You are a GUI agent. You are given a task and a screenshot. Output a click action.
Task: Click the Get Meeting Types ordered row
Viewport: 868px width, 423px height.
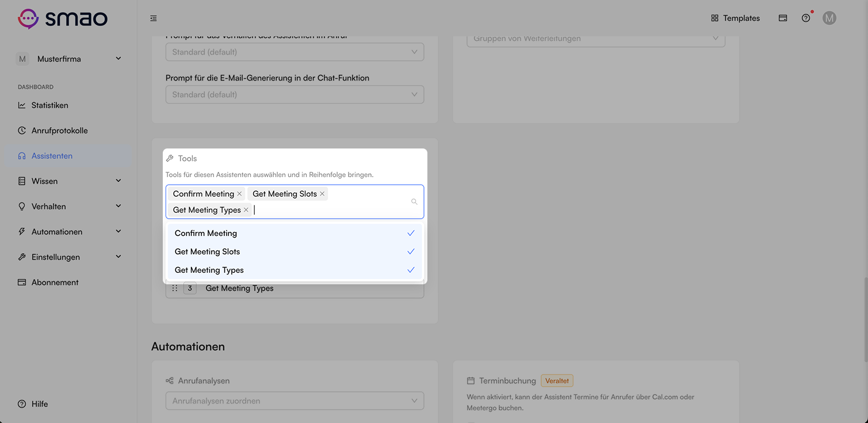click(x=295, y=288)
